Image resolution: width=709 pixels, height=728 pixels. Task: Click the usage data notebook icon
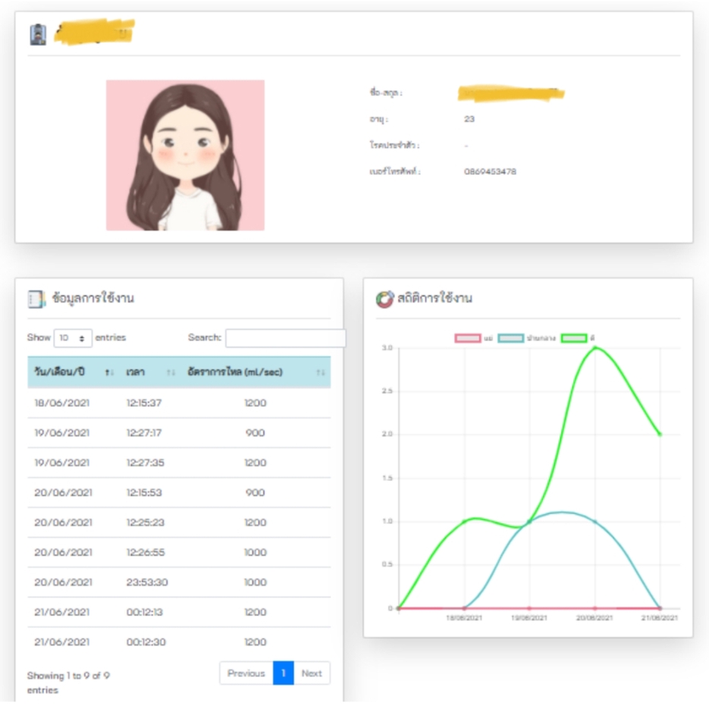(x=36, y=299)
